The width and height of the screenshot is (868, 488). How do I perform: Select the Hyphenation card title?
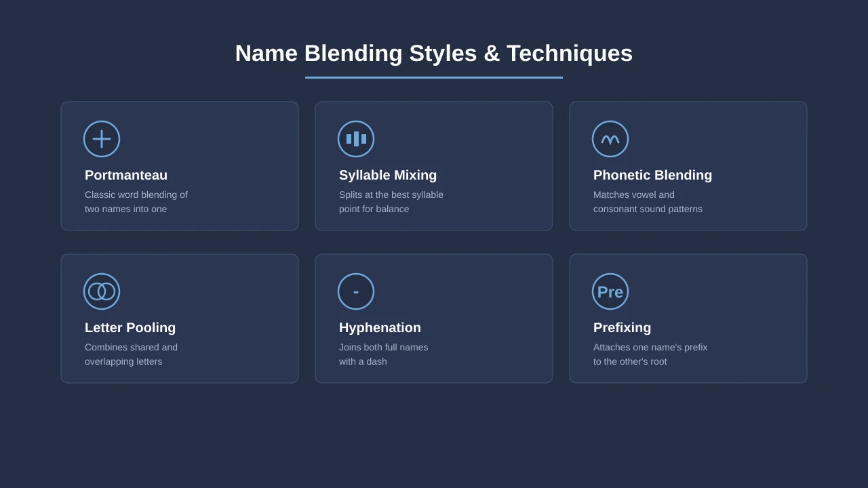tap(380, 327)
